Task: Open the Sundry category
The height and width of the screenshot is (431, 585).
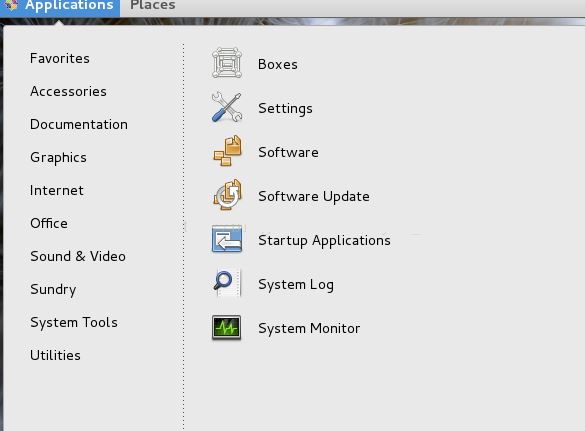Action: click(53, 290)
